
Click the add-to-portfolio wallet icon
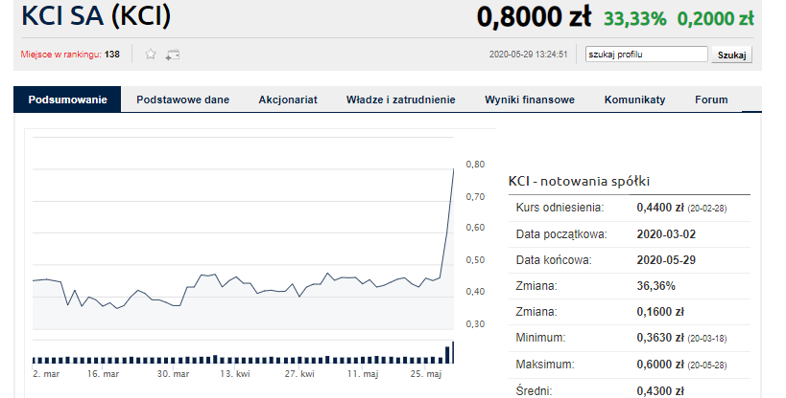172,55
